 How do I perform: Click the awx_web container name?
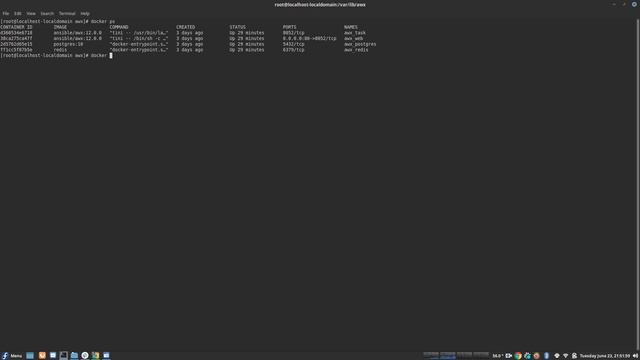pyautogui.click(x=353, y=38)
